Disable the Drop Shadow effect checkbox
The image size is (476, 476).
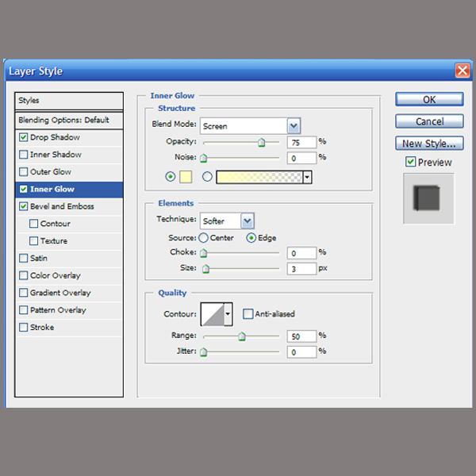(x=23, y=137)
